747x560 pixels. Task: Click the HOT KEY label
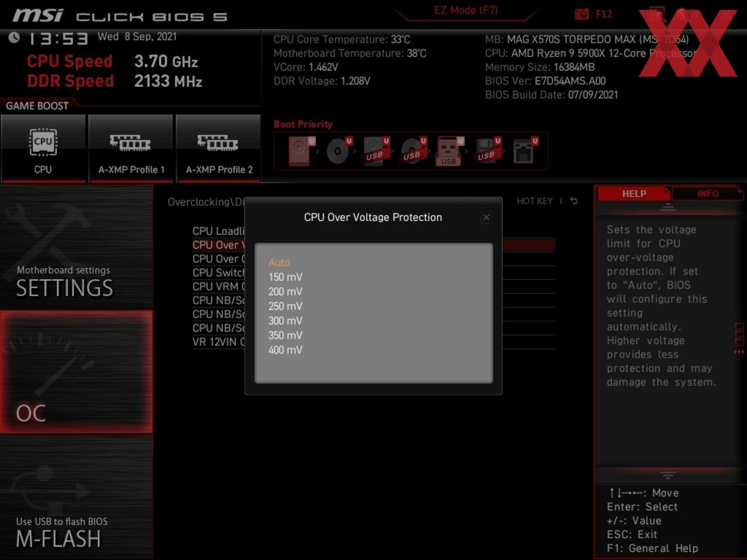(x=534, y=201)
